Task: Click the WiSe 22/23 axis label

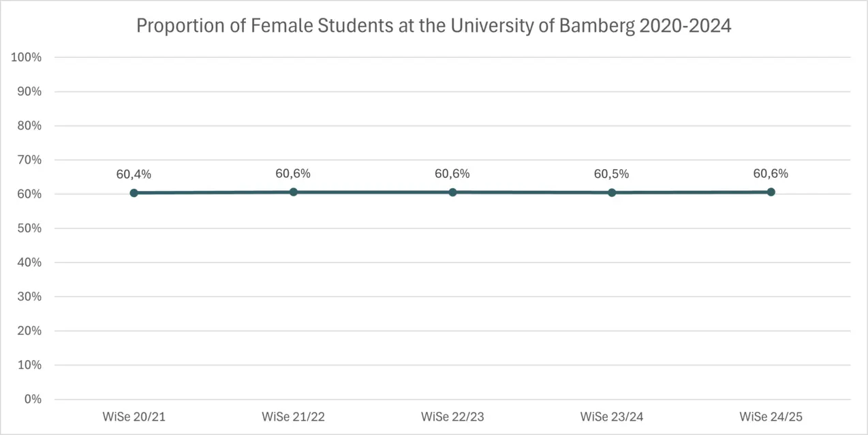Action: [452, 417]
